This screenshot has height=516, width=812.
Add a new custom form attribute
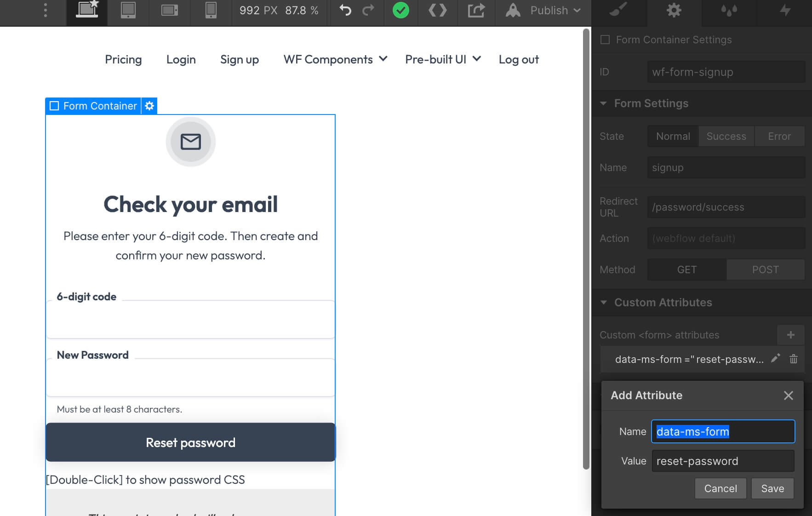(x=790, y=335)
